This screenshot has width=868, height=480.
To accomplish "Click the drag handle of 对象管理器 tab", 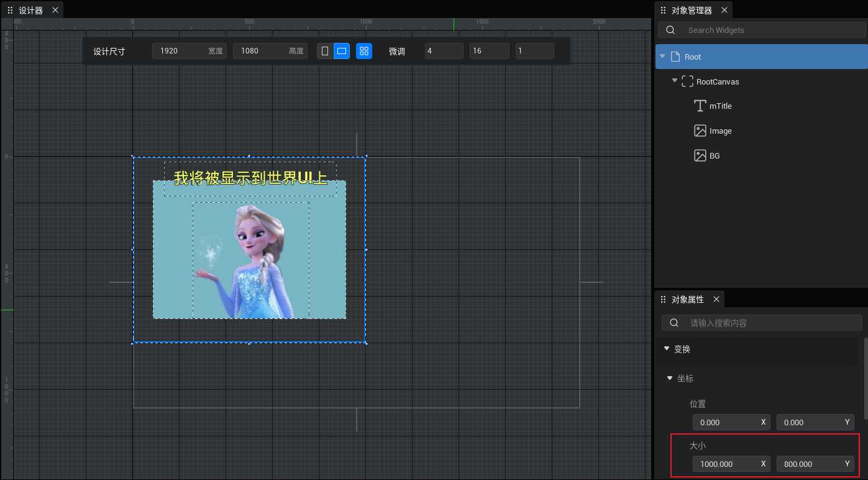I will [663, 10].
